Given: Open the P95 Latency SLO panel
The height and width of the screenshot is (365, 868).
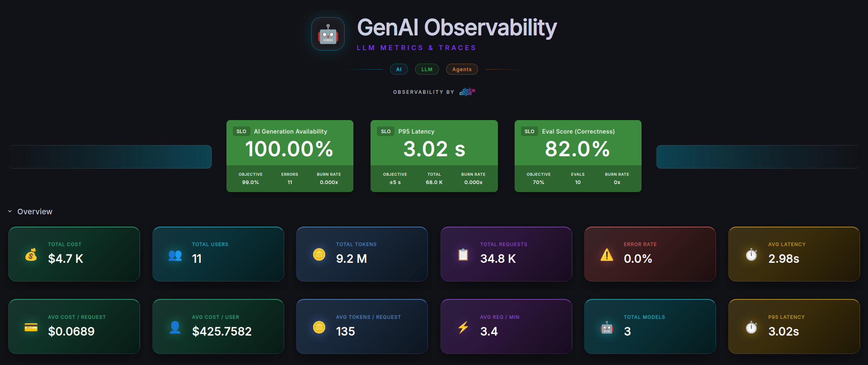Looking at the screenshot, I should [434, 156].
